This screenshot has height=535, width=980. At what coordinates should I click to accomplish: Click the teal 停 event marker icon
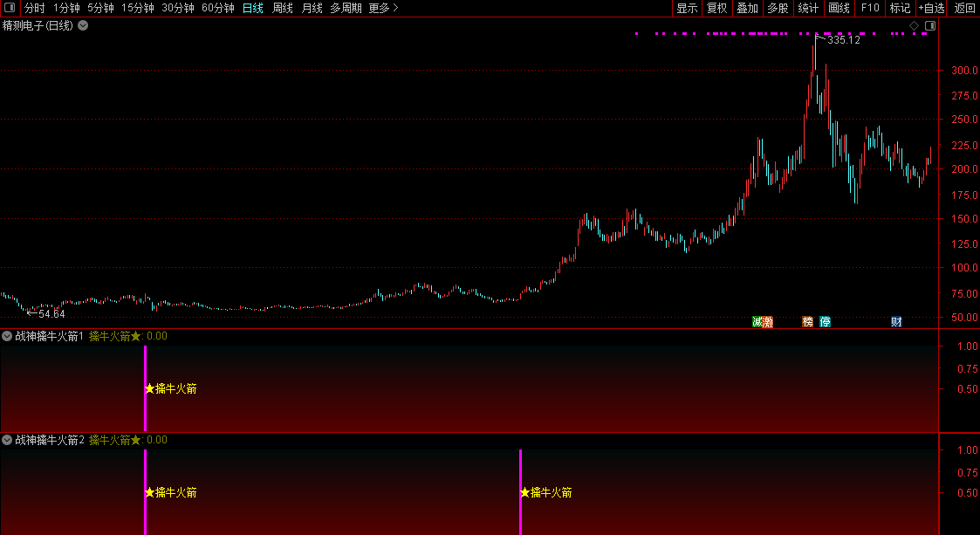(825, 322)
